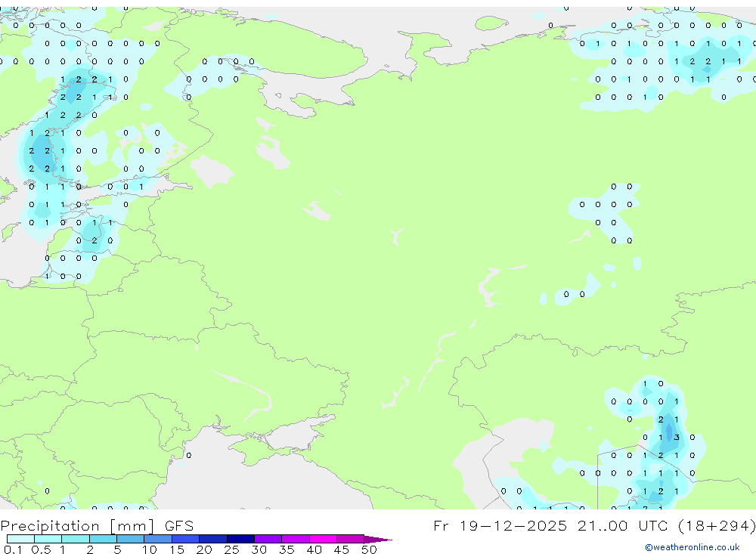The image size is (756, 554).
Task: Click the '0.1' legend scale label
Action: [13, 549]
